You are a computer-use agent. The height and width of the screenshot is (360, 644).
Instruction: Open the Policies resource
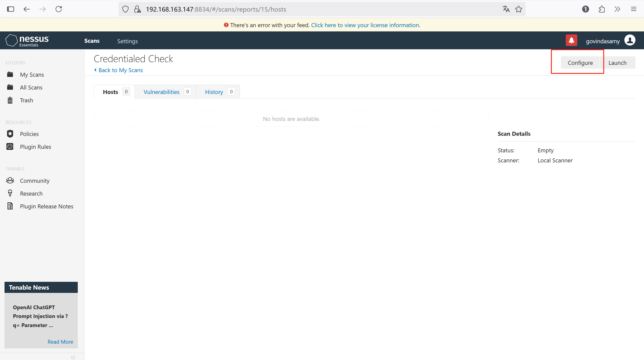pyautogui.click(x=29, y=134)
